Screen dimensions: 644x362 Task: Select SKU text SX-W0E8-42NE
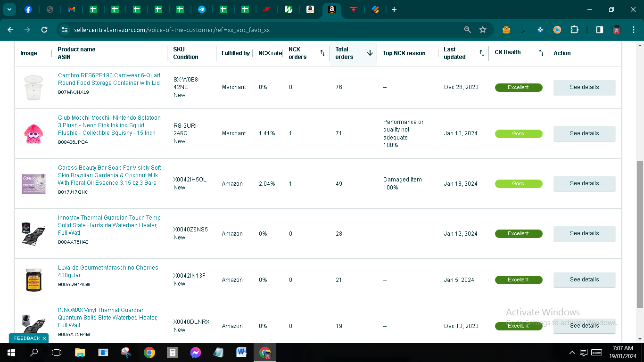point(187,83)
